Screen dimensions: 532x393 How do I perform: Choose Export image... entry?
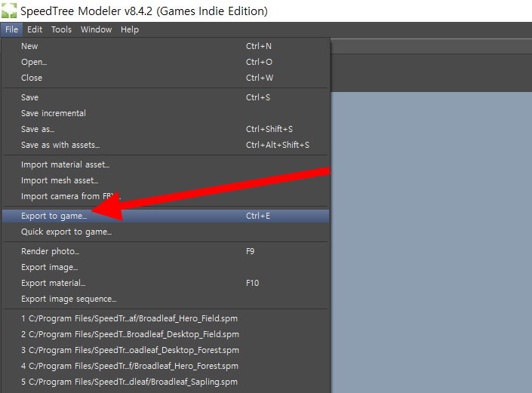click(x=165, y=268)
